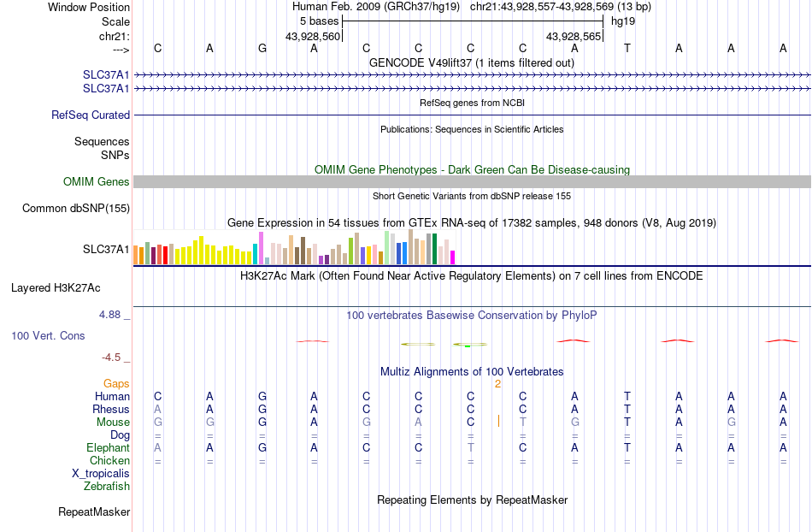Open the Layered H3K27Ac track label
Screen dimensions: 812x532
pos(56,288)
